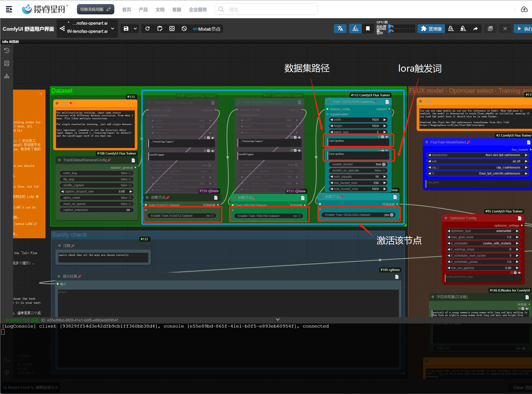
Task: Open the 企业服务 nav item
Action: coord(198,10)
